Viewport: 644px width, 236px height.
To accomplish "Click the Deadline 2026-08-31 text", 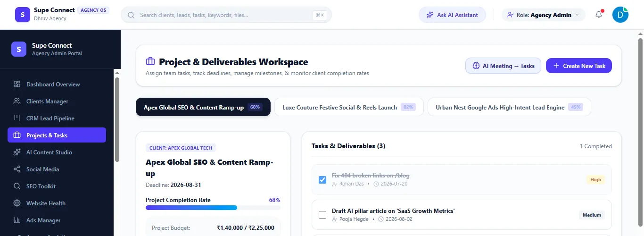I will click(173, 185).
